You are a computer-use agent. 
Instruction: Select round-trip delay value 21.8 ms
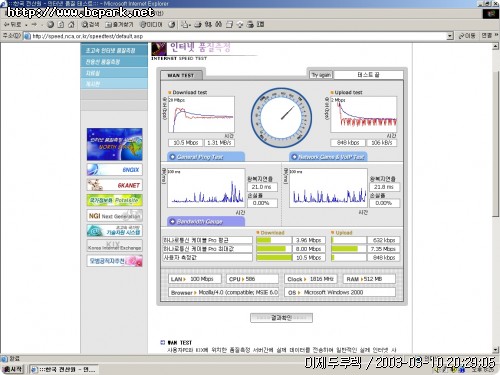pos(384,187)
